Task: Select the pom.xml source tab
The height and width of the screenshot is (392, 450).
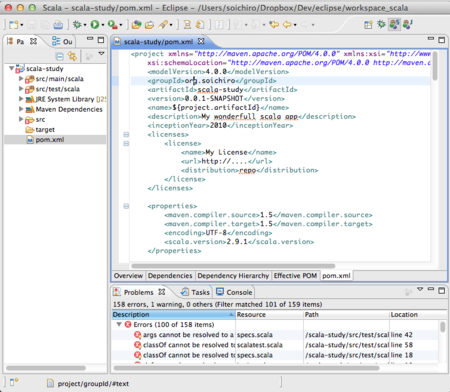Action: tap(336, 276)
